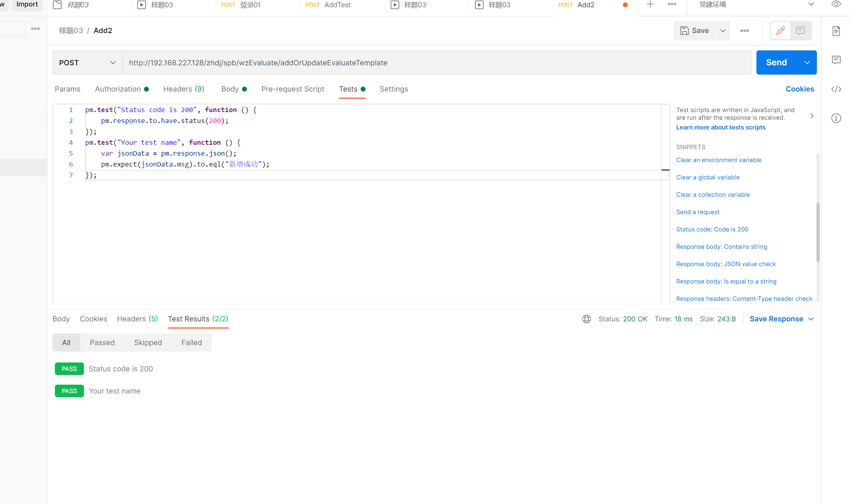
Task: Show the response Body tab
Action: pyautogui.click(x=61, y=319)
